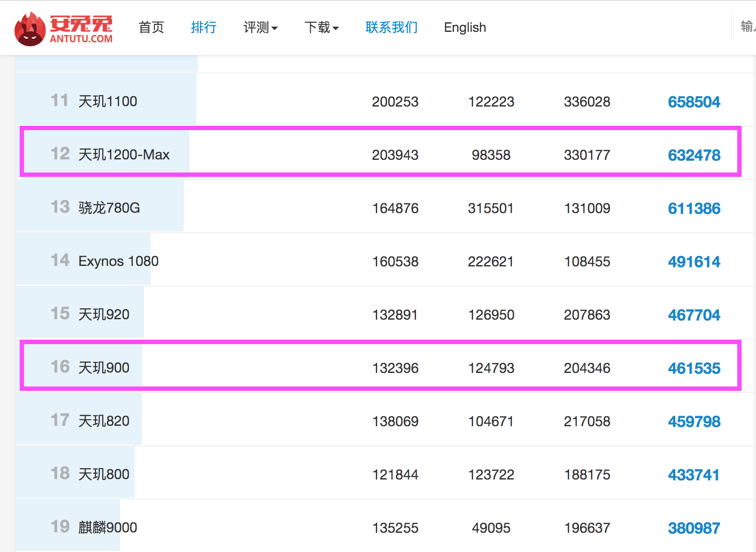Select the 天玑1200-Max chip name

(x=124, y=155)
